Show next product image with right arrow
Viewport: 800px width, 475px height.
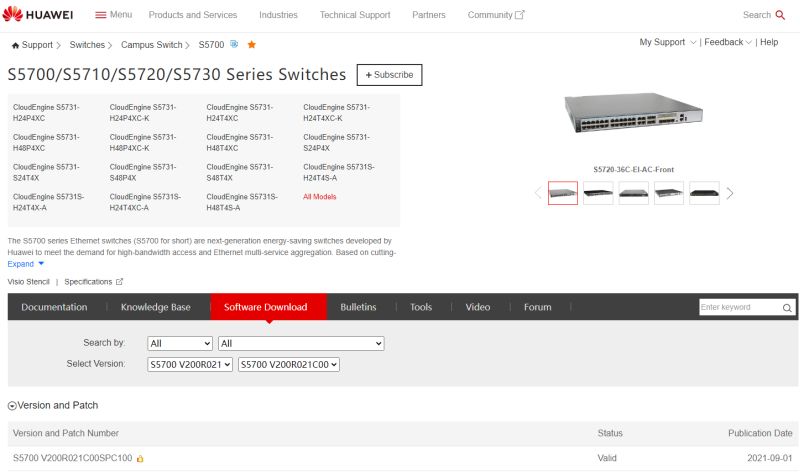[x=730, y=193]
